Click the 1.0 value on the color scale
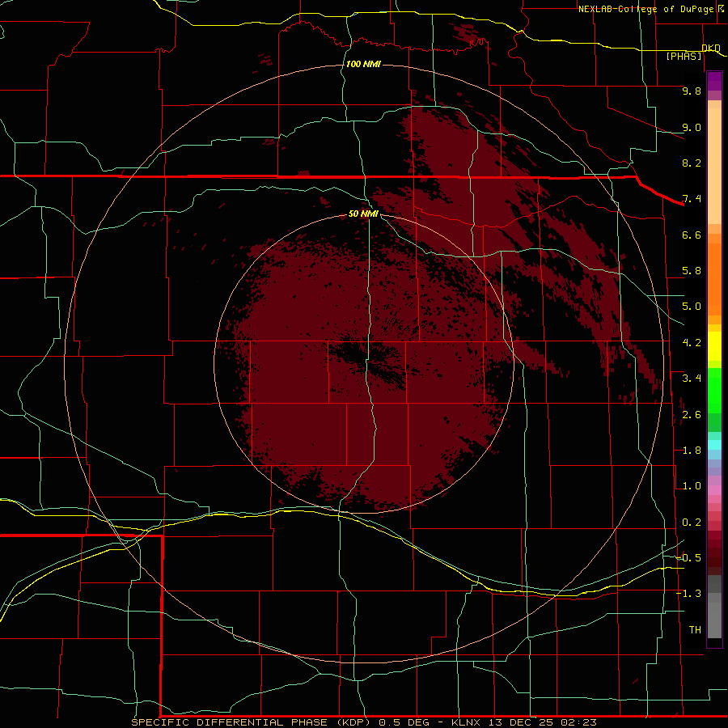 (x=692, y=486)
